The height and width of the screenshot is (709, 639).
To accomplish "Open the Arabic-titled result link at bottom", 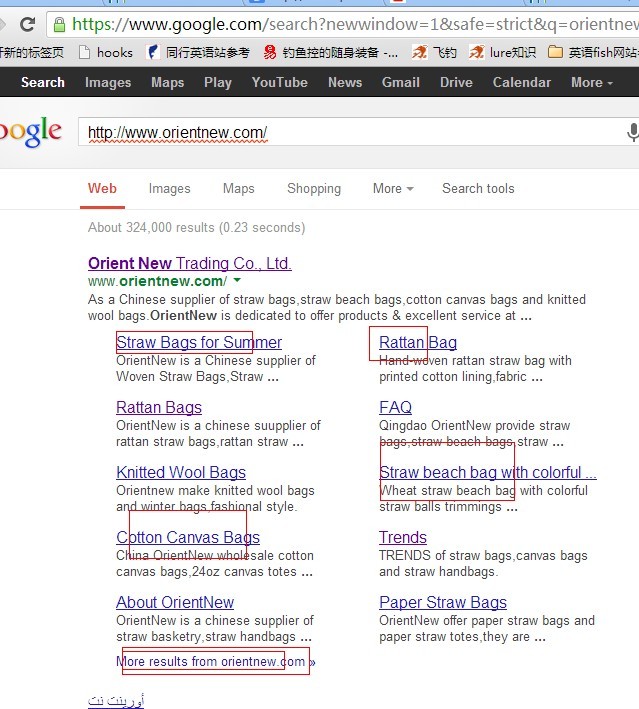I will coord(116,701).
